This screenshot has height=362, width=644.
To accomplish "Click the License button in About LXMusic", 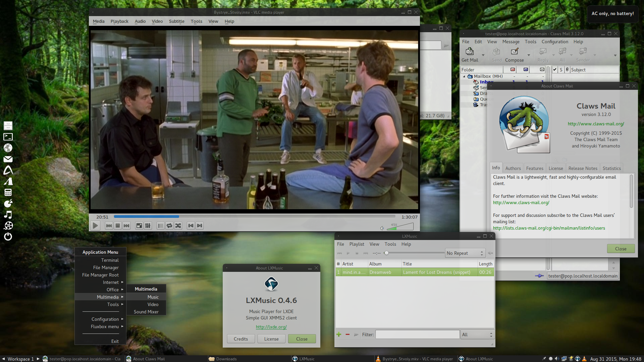I will point(271,339).
